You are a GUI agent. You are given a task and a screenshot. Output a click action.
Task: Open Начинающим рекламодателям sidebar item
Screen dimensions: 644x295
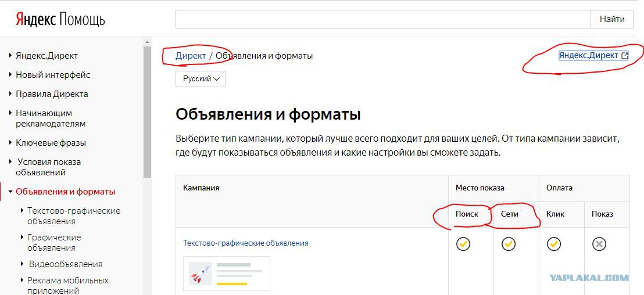click(51, 118)
